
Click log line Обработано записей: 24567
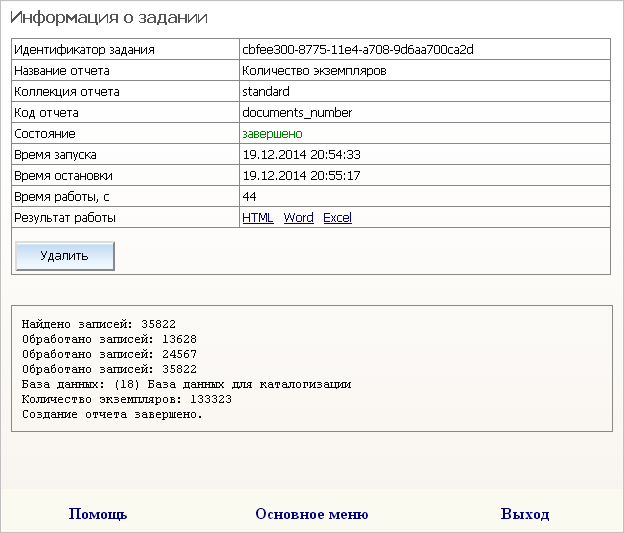pos(109,354)
